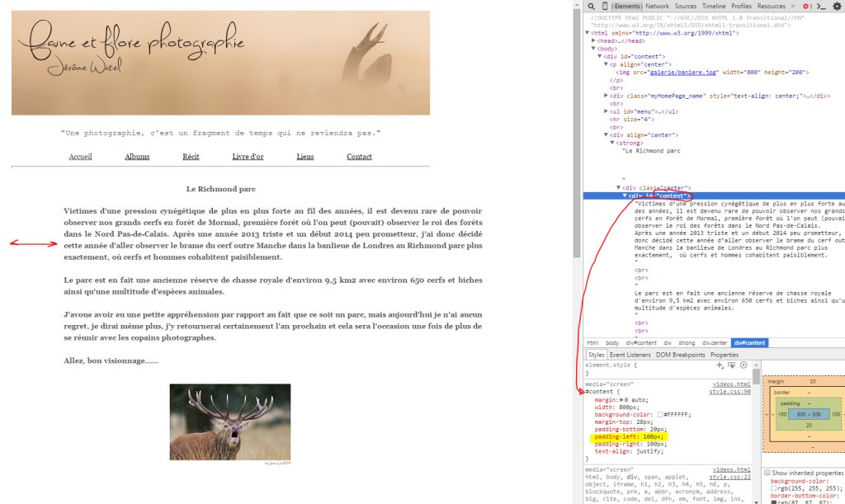Open the Network panel
This screenshot has width=845, height=504.
coord(657,6)
